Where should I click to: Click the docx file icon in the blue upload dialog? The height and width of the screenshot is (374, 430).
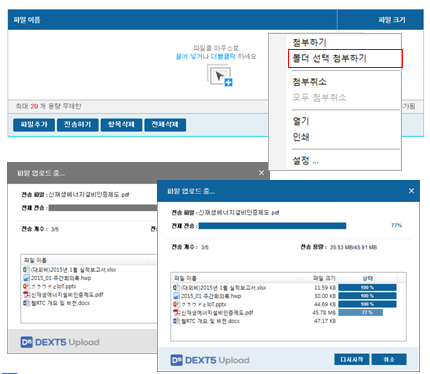point(176,321)
